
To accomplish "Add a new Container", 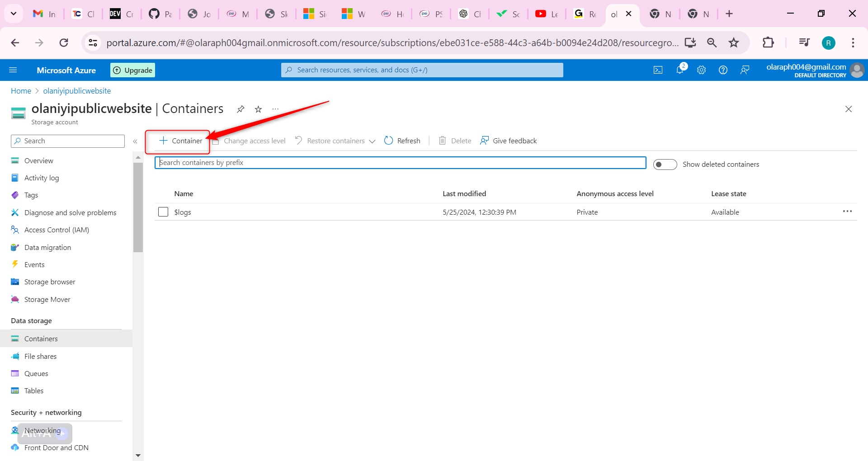I will [181, 141].
